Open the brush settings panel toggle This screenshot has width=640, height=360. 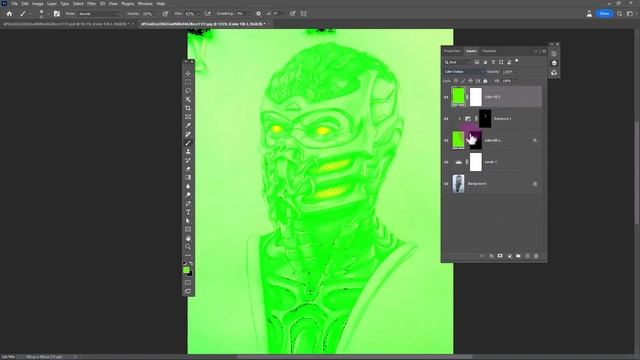pyautogui.click(x=57, y=13)
